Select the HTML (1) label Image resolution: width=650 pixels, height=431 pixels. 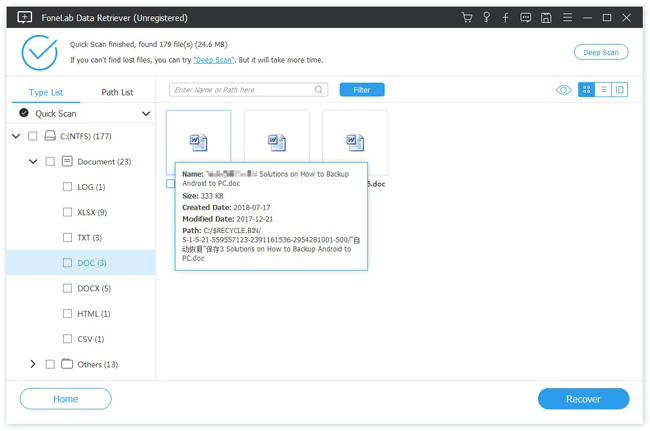(94, 313)
